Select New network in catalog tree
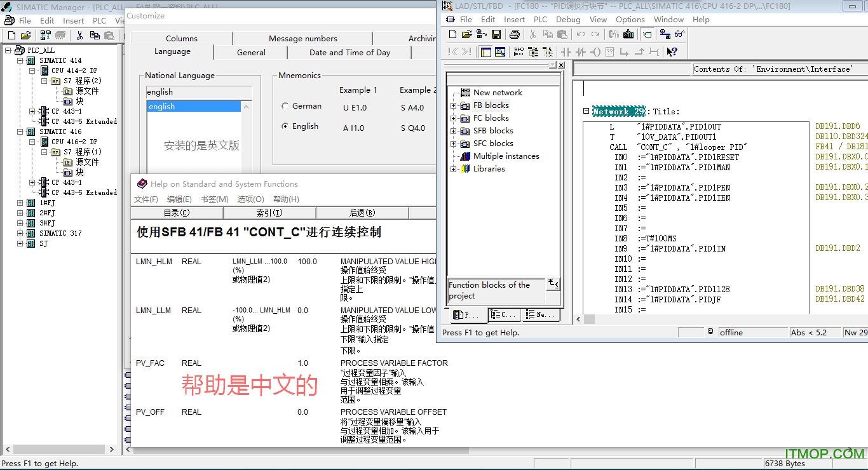The height and width of the screenshot is (470, 868). (x=498, y=93)
